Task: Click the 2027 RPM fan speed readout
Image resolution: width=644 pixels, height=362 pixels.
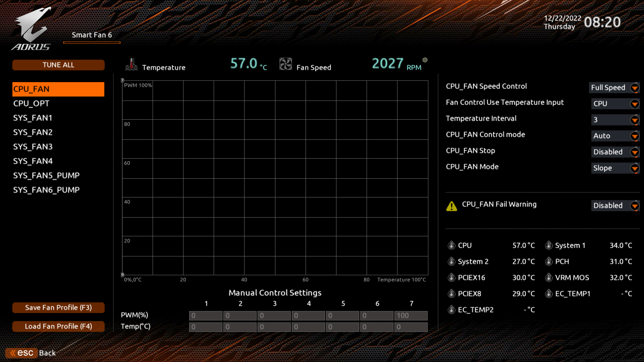Action: [396, 64]
